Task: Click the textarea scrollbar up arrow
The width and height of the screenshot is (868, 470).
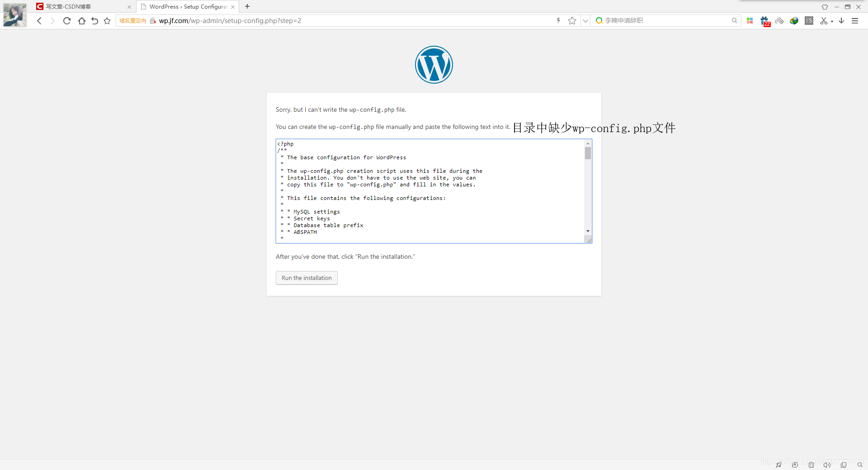Action: pos(588,143)
